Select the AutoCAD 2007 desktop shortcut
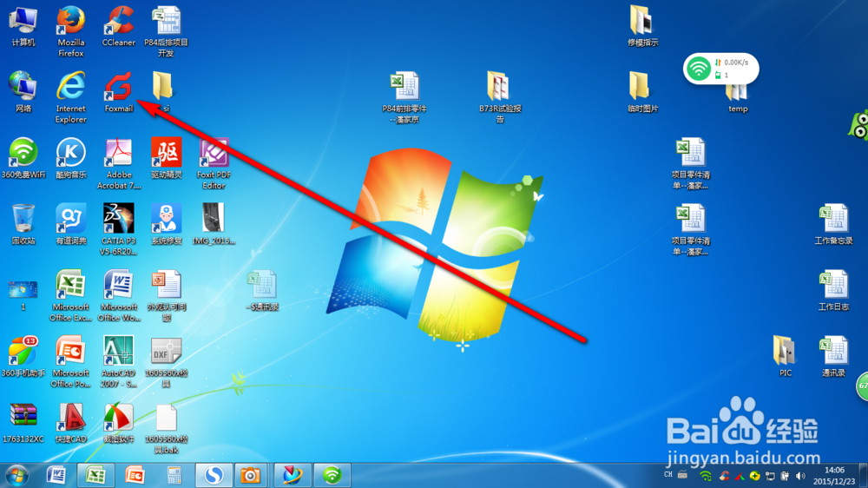The image size is (868, 488). [x=118, y=361]
